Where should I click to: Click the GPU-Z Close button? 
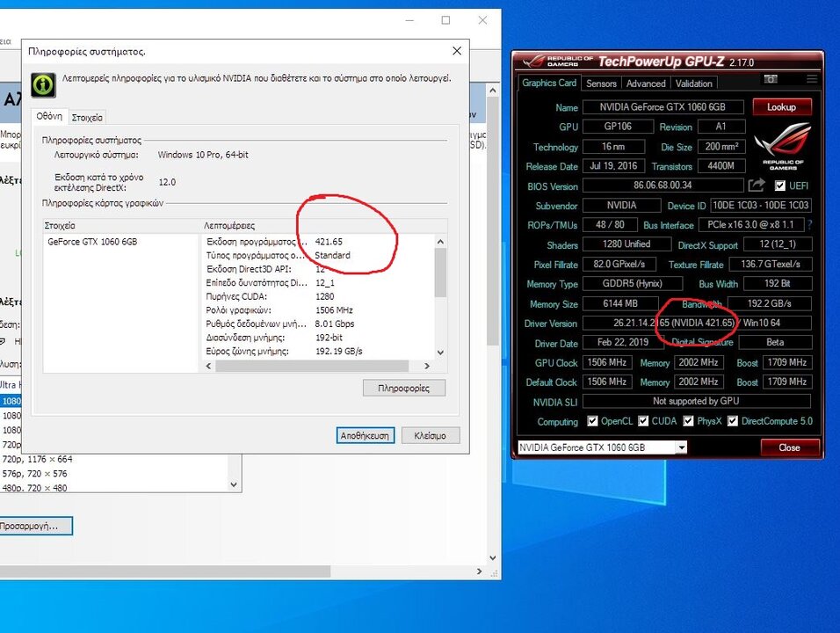790,447
